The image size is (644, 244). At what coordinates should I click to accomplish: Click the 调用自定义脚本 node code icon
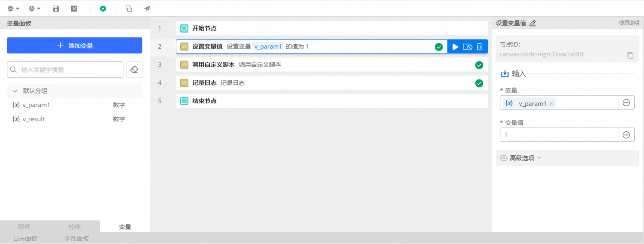click(184, 65)
